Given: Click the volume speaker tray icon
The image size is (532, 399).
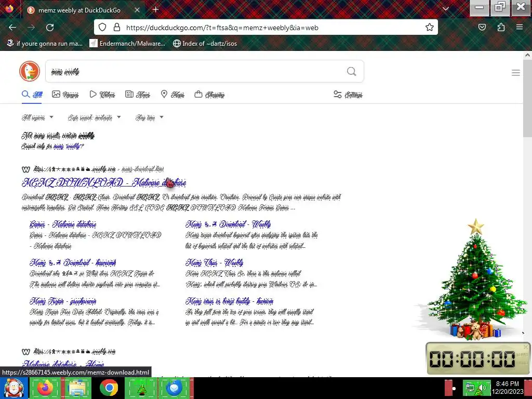Looking at the screenshot, I should point(483,388).
